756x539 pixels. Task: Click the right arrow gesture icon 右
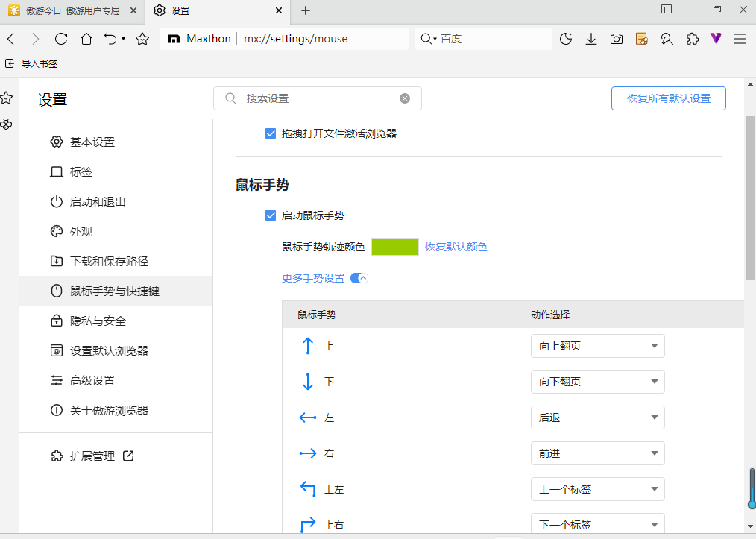coord(308,453)
